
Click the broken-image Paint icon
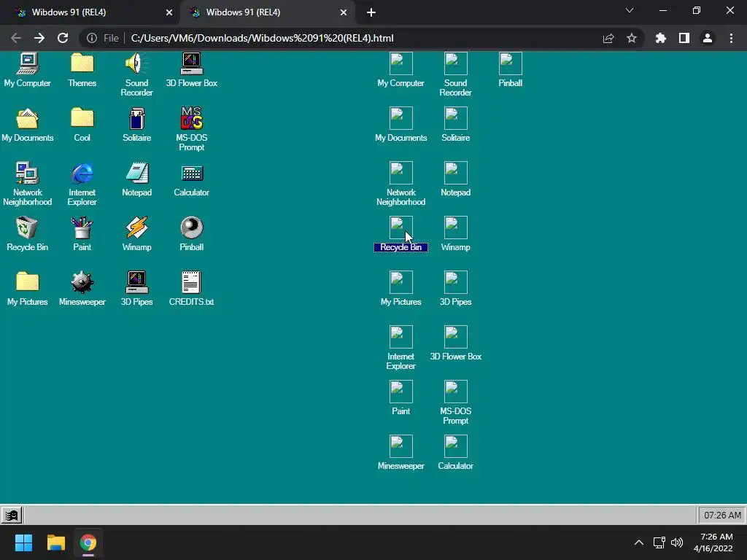400,392
